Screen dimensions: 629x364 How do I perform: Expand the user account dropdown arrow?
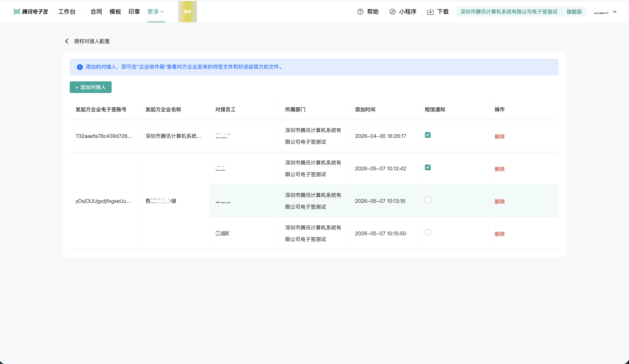pos(615,12)
